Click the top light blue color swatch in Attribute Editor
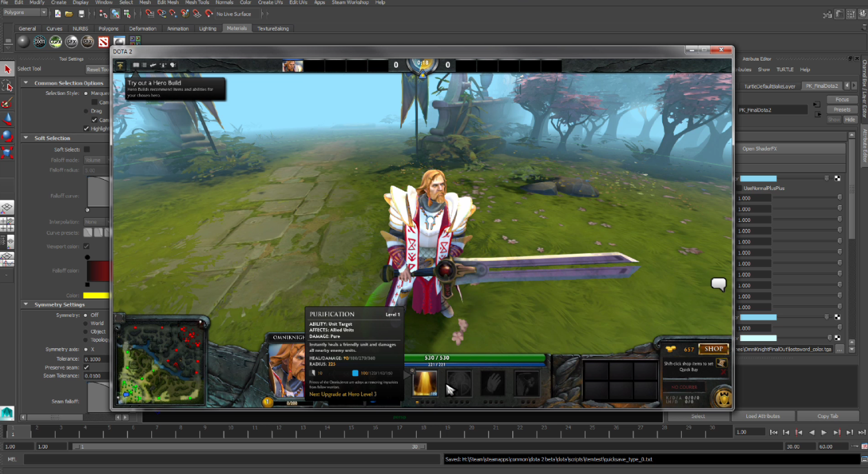Screen dimensions: 868x474 pyautogui.click(x=758, y=178)
